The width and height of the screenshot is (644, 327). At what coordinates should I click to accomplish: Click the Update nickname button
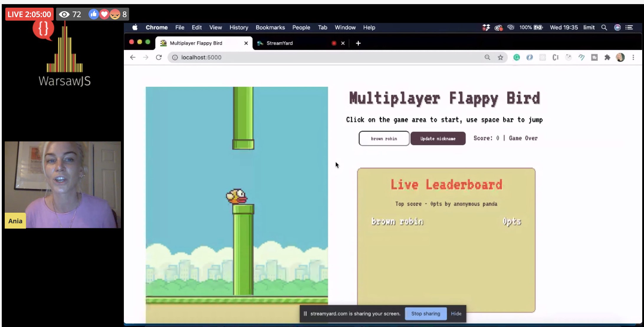(438, 138)
